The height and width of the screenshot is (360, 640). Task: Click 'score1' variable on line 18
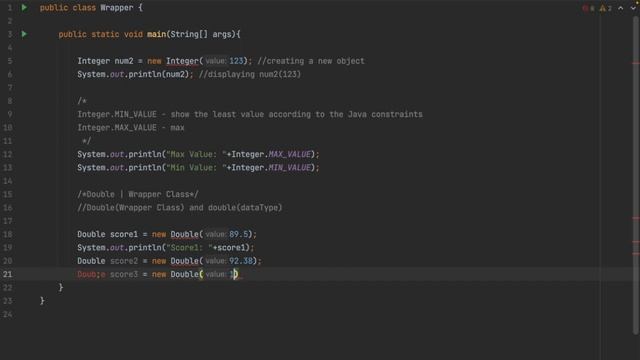[124, 234]
